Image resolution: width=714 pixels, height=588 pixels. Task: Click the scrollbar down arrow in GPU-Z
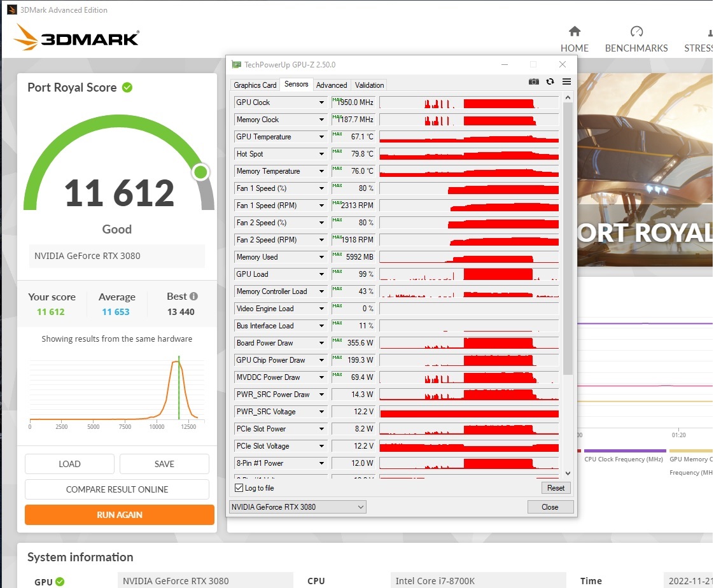coord(568,473)
